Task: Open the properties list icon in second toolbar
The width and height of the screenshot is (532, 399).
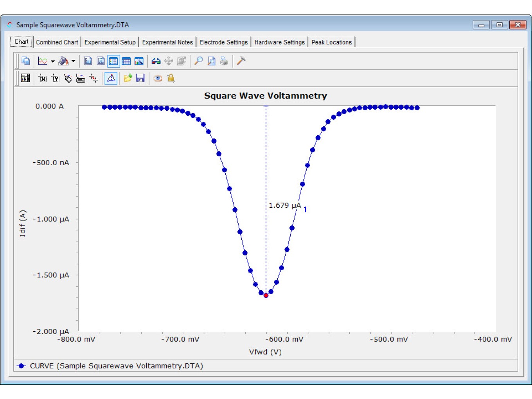Action: point(25,78)
